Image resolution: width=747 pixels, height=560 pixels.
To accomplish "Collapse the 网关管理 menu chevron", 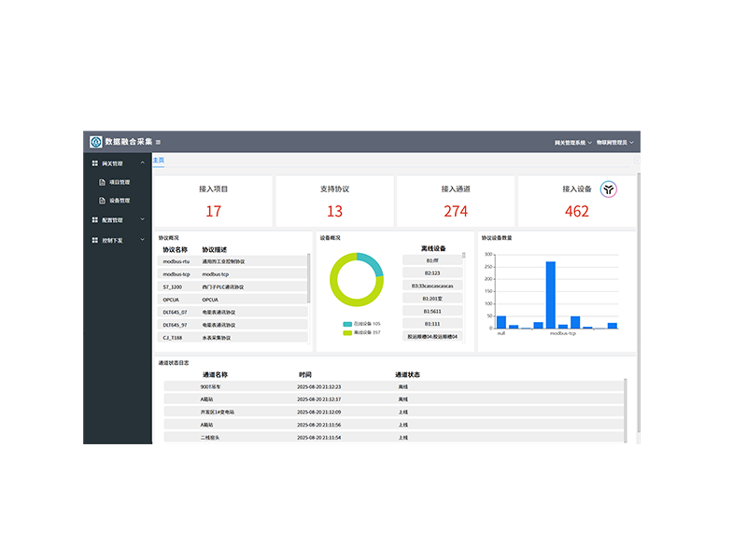I will [x=142, y=163].
